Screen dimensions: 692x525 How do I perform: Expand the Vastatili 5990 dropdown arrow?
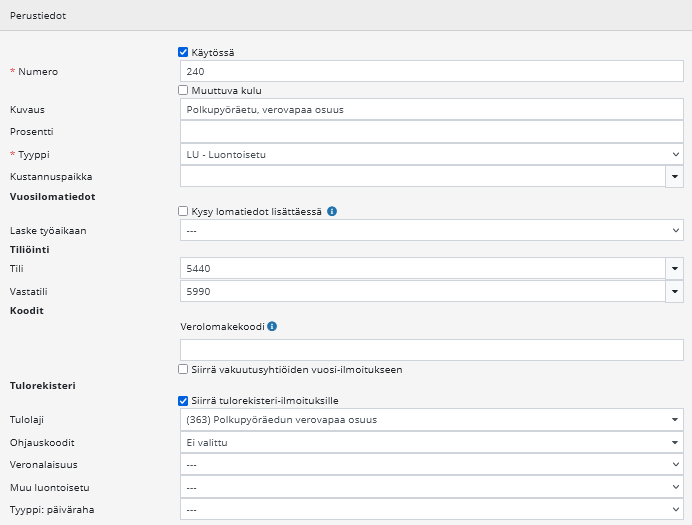pos(675,291)
